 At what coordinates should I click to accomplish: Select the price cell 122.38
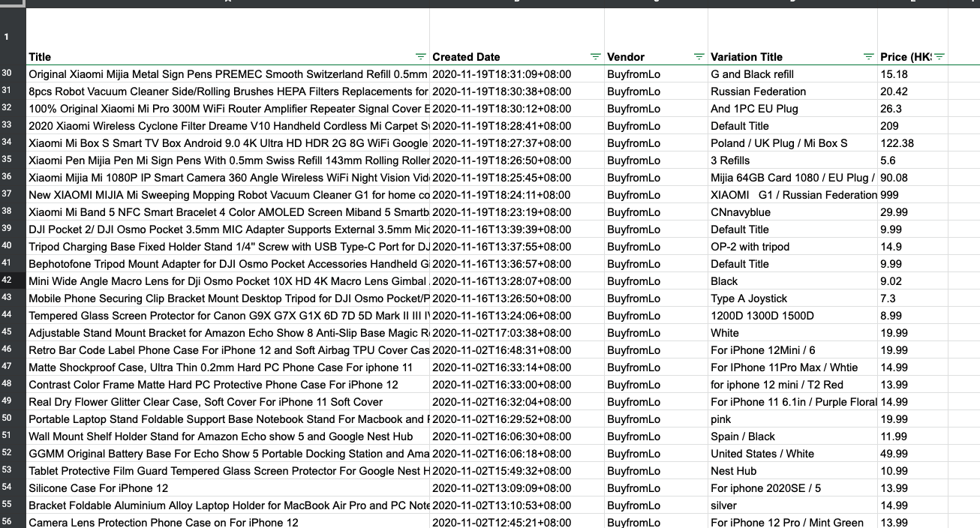[912, 143]
